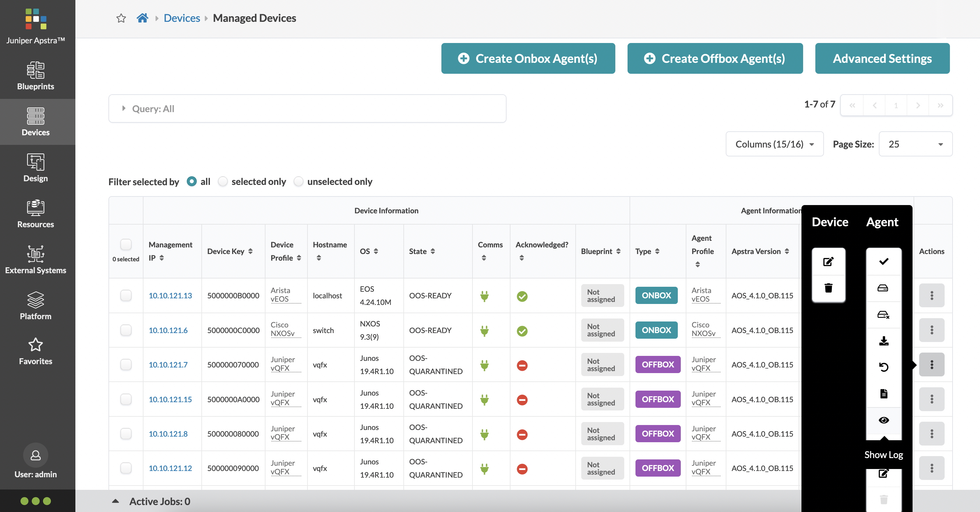Open the Page Size 25 dropdown
Screen dimensions: 980x512
point(916,144)
